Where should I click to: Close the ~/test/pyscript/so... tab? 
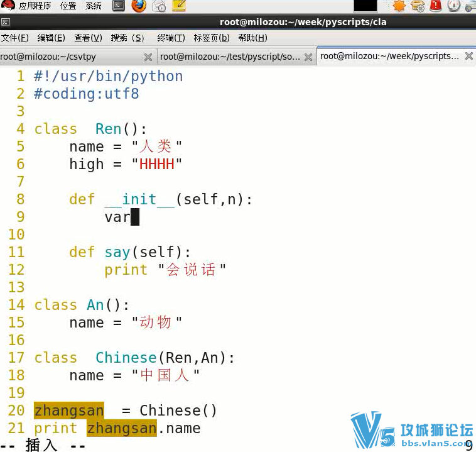pyautogui.click(x=308, y=57)
